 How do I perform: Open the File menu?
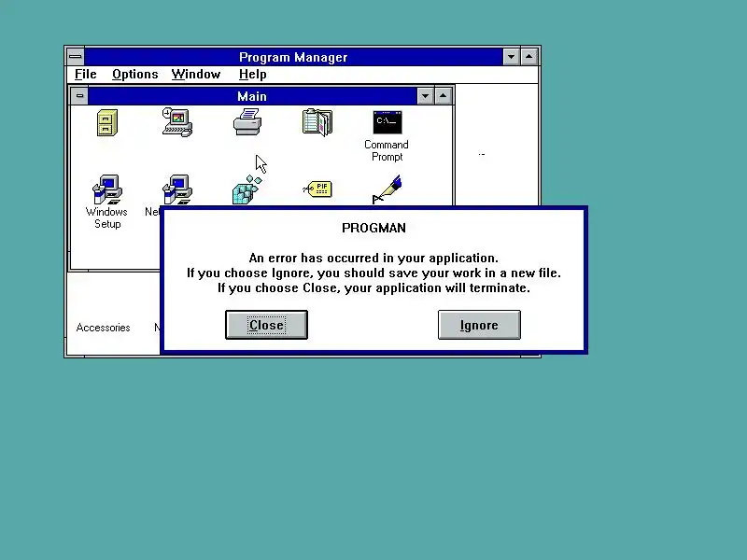[x=86, y=75]
